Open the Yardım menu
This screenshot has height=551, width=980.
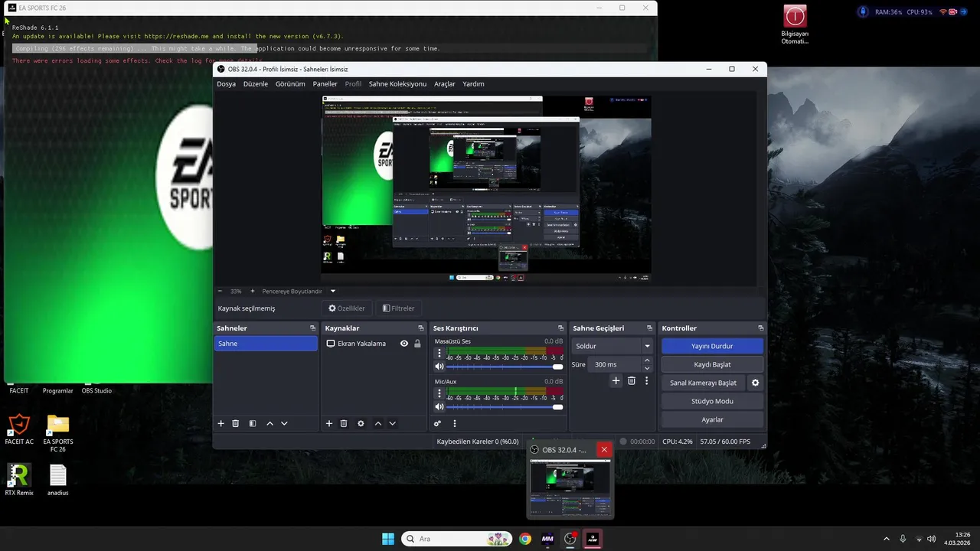point(473,84)
